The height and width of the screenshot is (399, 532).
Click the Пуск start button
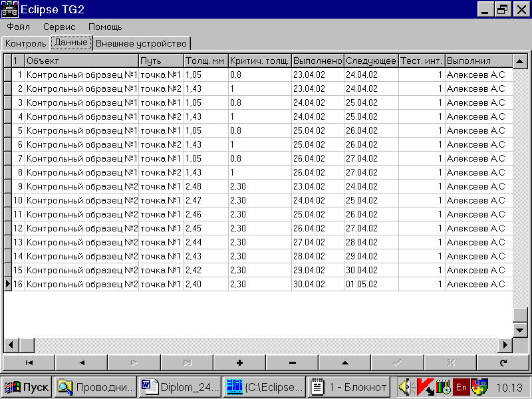pyautogui.click(x=27, y=386)
